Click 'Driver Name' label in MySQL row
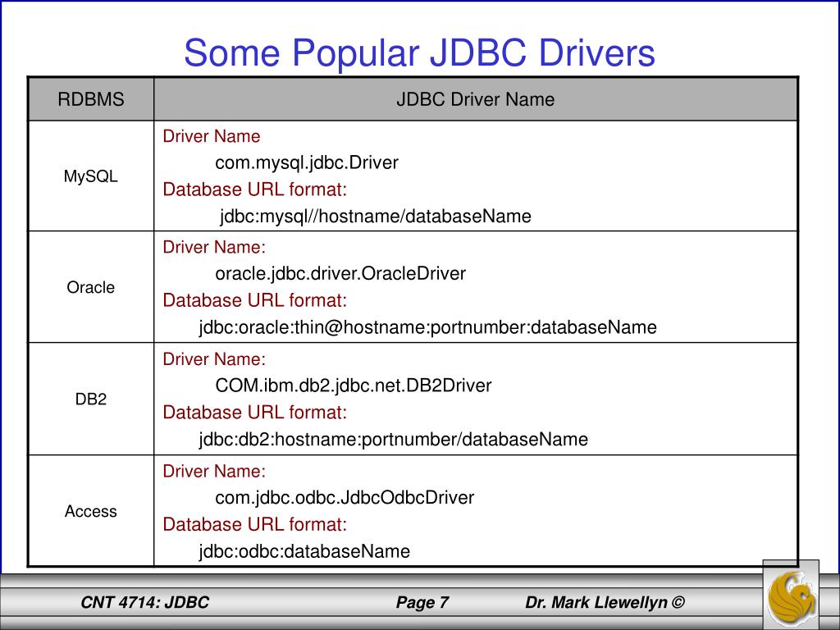This screenshot has height=630, width=840. coord(211,136)
